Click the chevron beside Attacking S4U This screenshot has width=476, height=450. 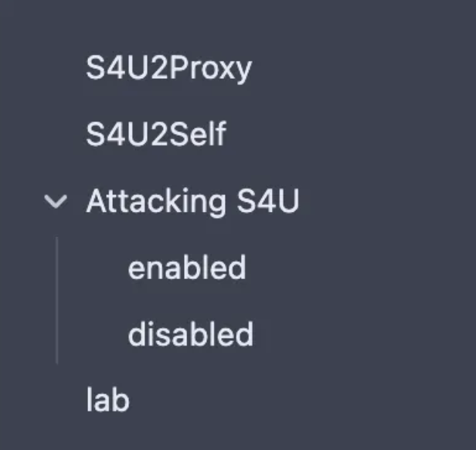coord(55,202)
